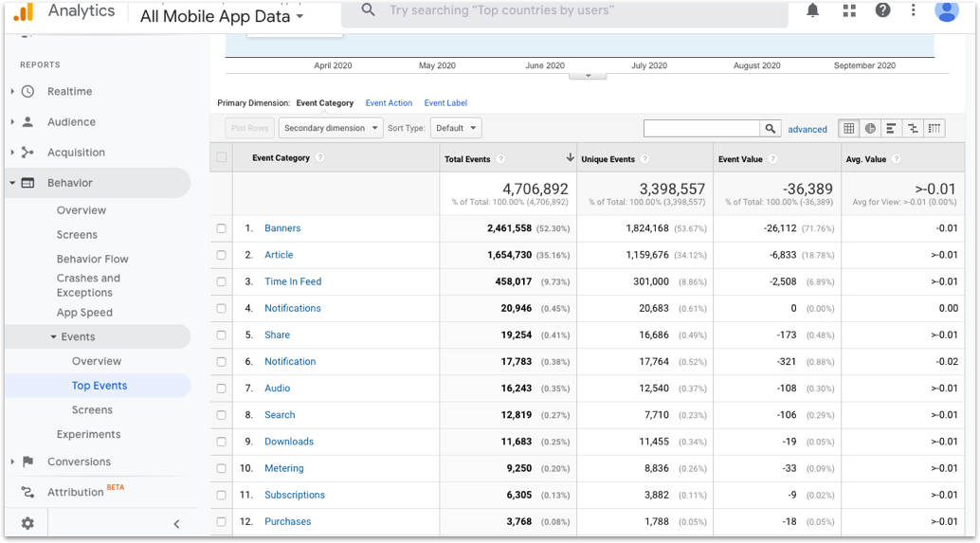Switch to Performance bar view
This screenshot has width=980, height=543.
pyautogui.click(x=891, y=128)
